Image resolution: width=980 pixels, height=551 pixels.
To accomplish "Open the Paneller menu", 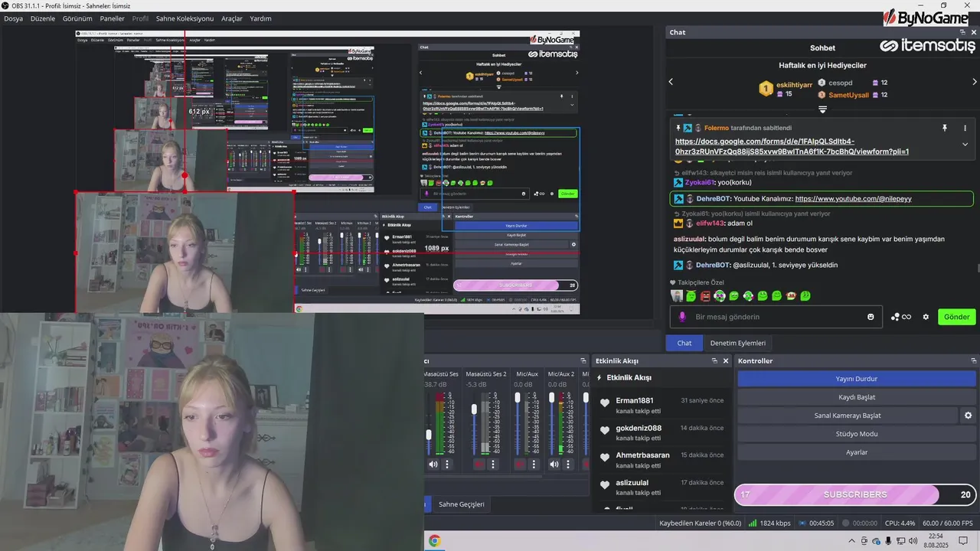I will 113,18.
